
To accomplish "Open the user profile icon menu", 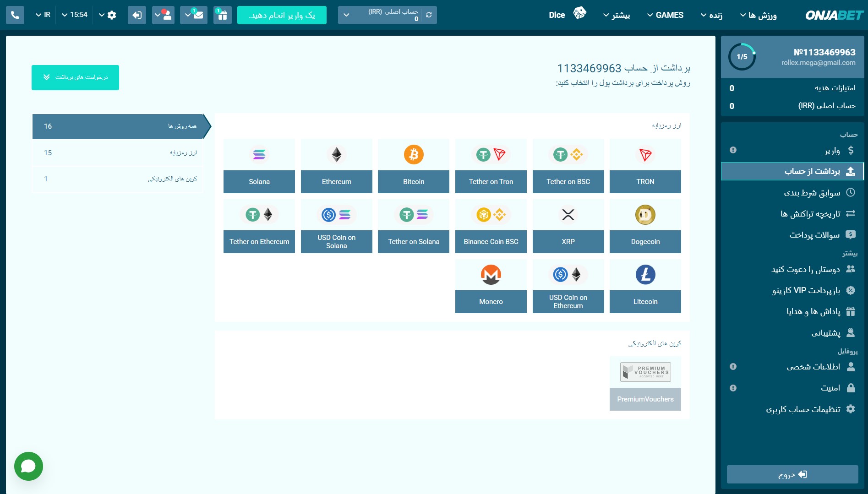I will point(163,15).
